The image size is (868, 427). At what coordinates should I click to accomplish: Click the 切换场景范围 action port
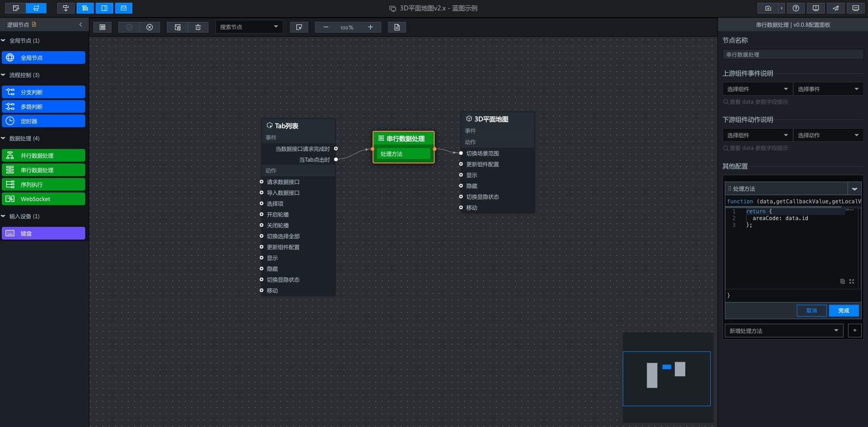coord(461,153)
